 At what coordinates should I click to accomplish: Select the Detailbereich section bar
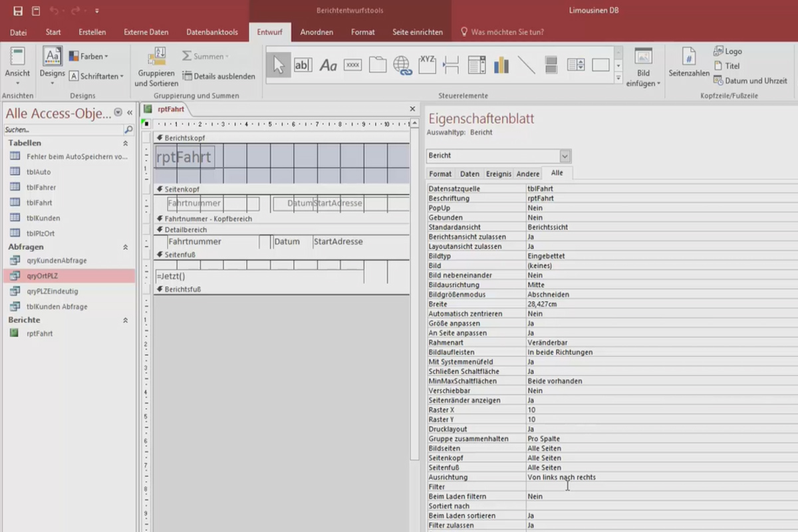point(281,229)
